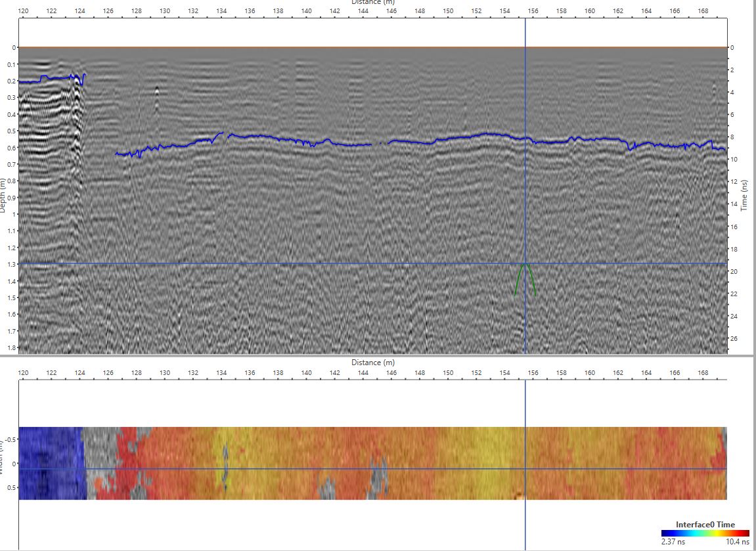
Task: Click the "2.37 ns" legend minimum value
Action: tap(673, 542)
